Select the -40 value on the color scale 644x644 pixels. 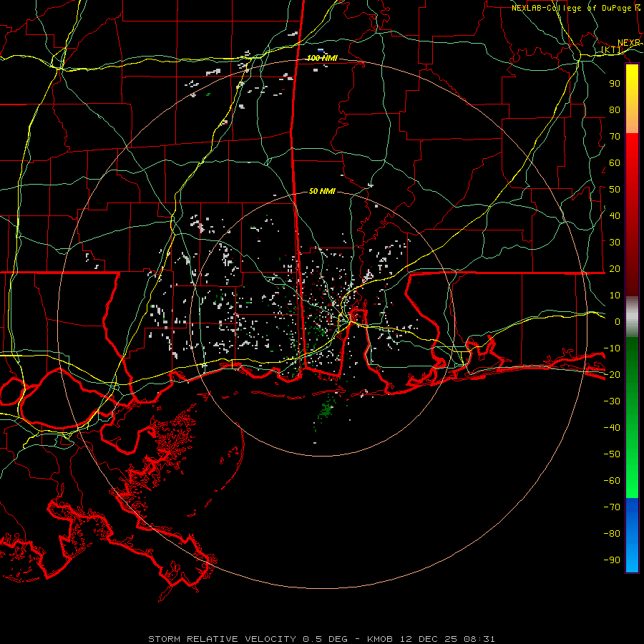(x=612, y=428)
